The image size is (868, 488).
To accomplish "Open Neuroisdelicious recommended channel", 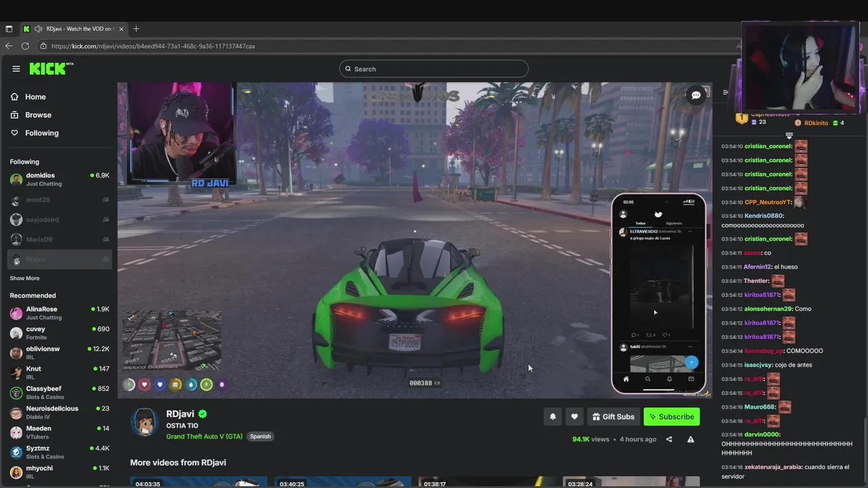I will [x=60, y=412].
